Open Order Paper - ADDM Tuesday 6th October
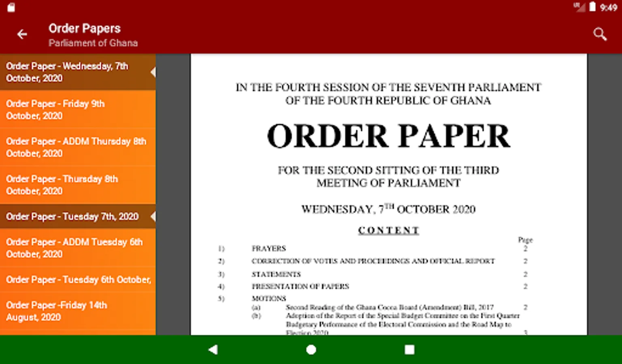The image size is (622, 364). (78, 248)
